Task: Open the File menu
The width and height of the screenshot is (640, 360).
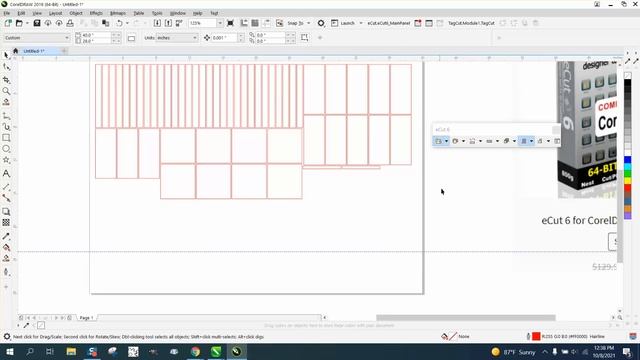Action: [x=7, y=13]
